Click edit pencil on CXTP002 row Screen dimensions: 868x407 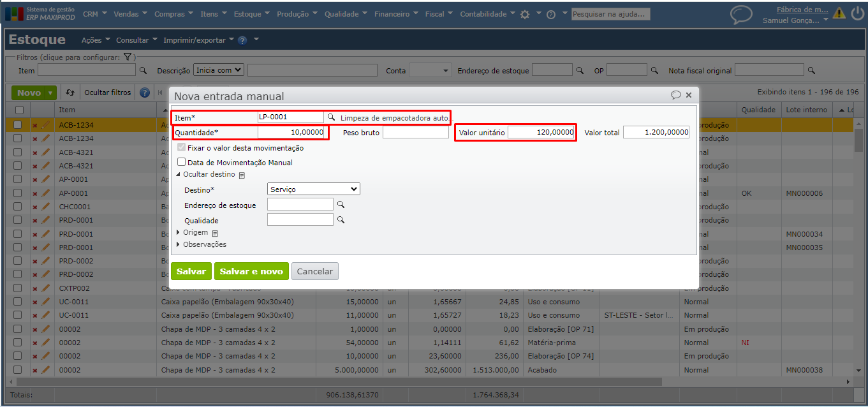pos(45,288)
